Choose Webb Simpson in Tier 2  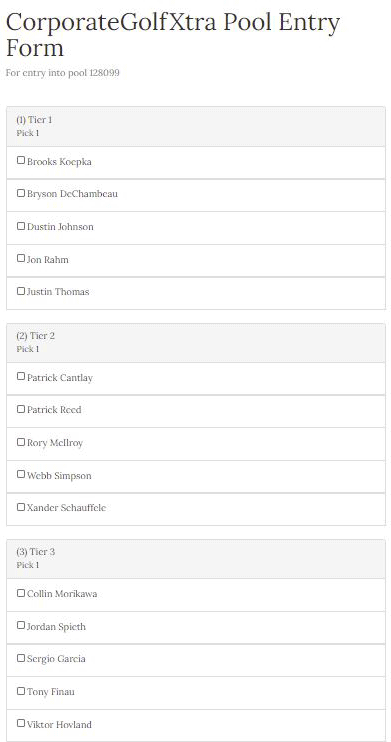[21, 474]
